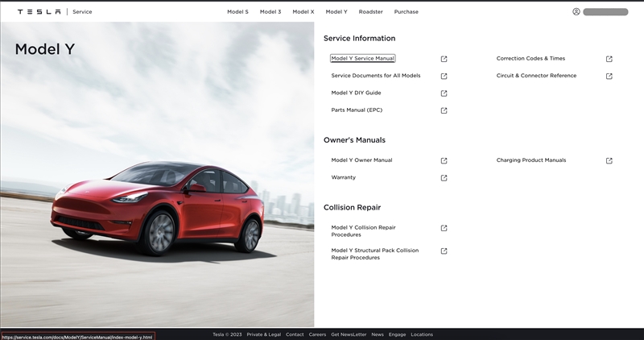Open the Model Y Owner Manual link
Viewport: 644px width, 340px height.
[x=361, y=160]
